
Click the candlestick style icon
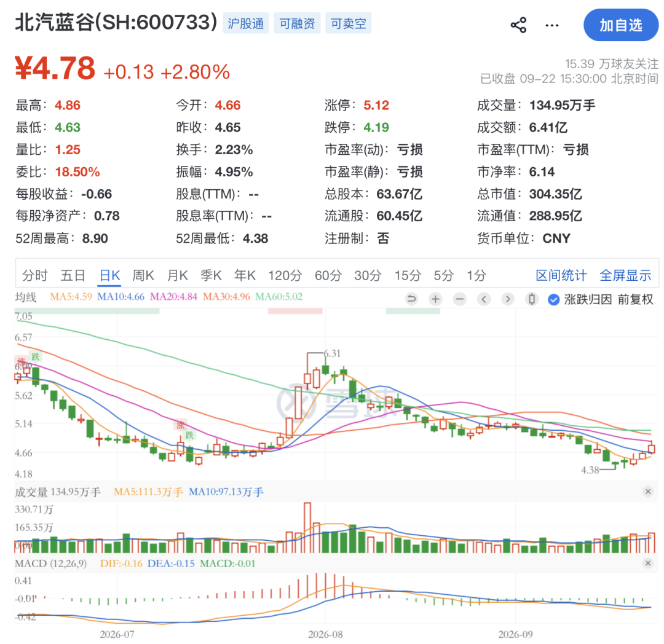click(532, 299)
